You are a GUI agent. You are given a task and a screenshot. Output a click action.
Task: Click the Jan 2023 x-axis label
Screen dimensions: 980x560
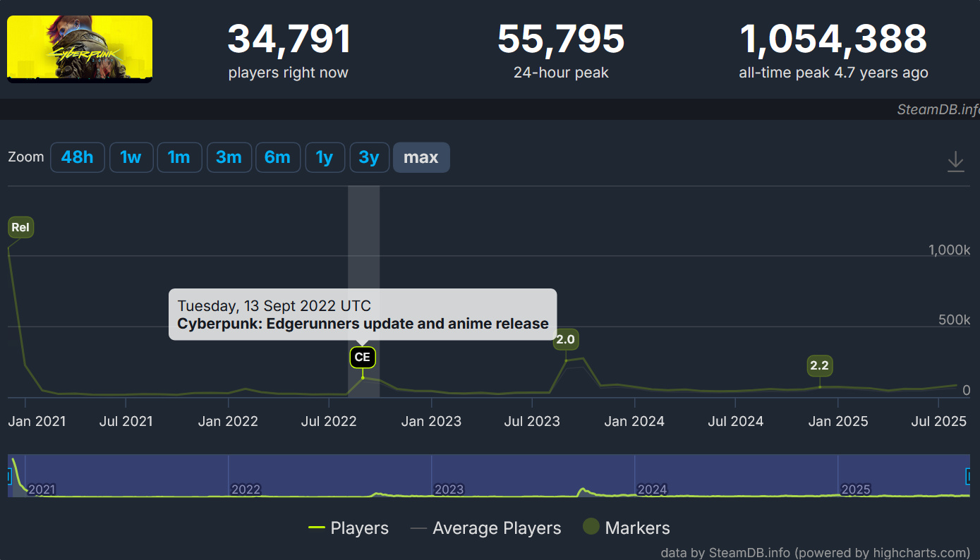(x=431, y=422)
